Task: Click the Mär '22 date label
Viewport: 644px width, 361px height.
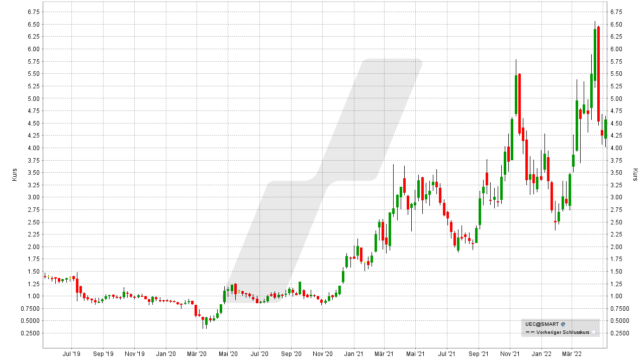Action: coord(571,353)
